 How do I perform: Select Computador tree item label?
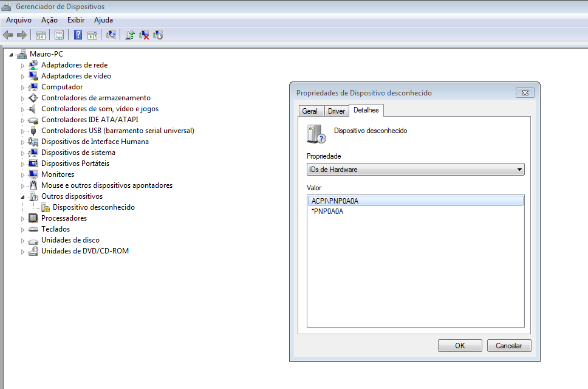coord(62,87)
